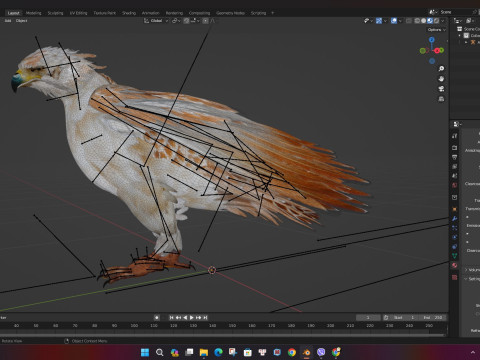The width and height of the screenshot is (480, 360).
Task: Open the Physics properties tab
Action: click(455, 237)
